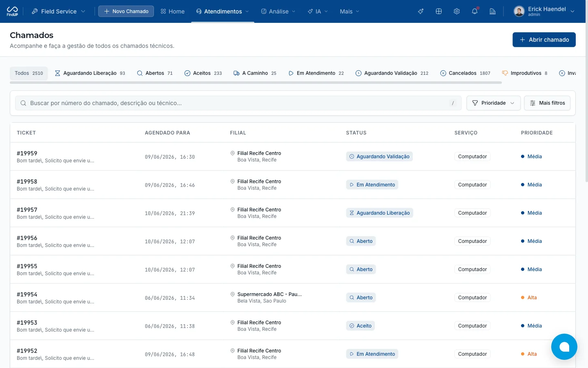Viewport: 588px width, 368px height.
Task: Open the IA menu dropdown
Action: click(x=318, y=11)
